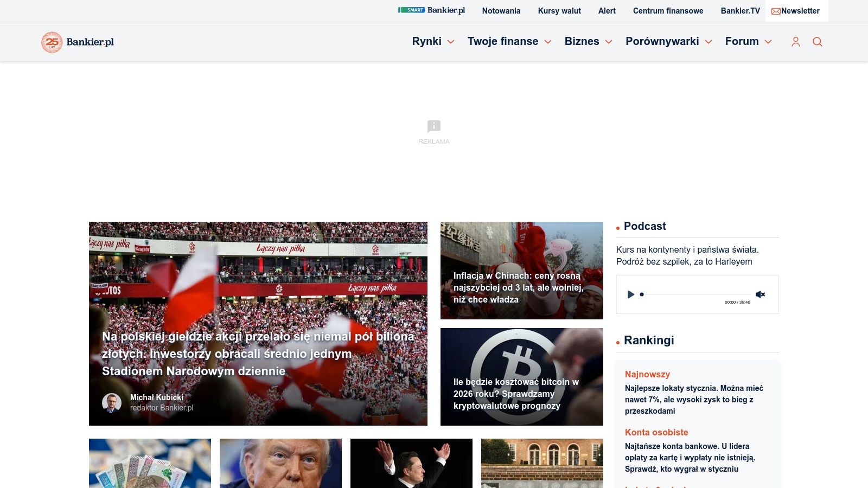Open Centrum finansowe link

tap(668, 11)
